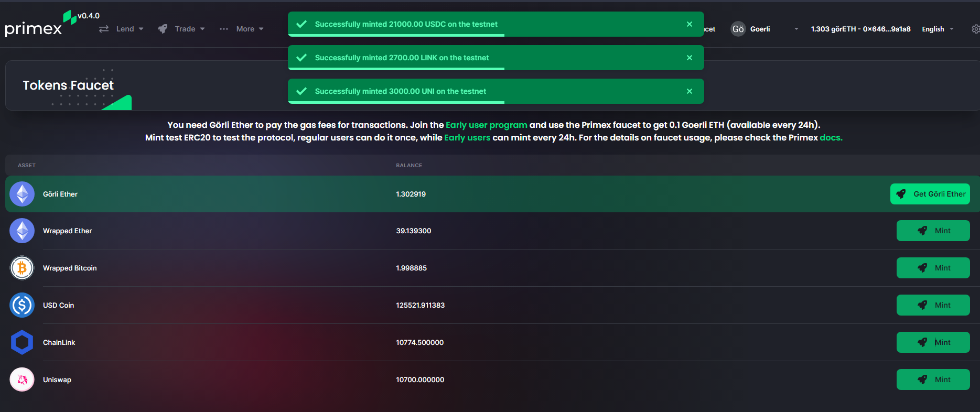Click the ChainLink hexagon icon

22,342
